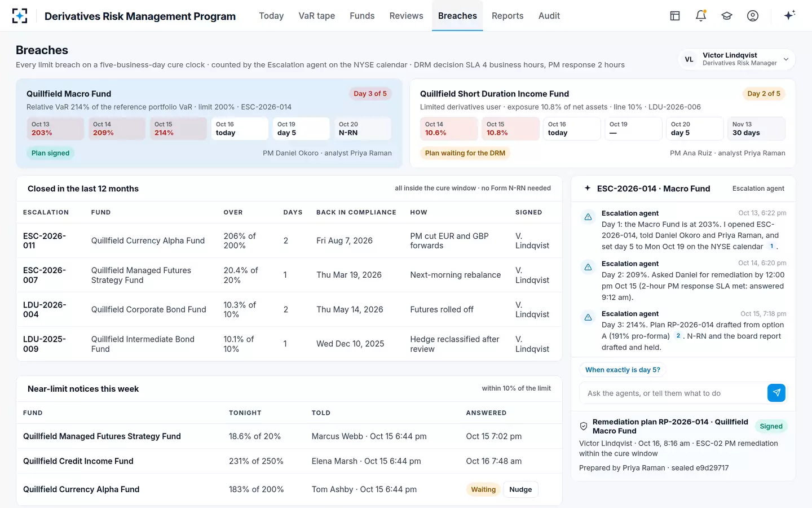Screen dimensions: 812x508
Task: Open the notifications bell
Action: tap(701, 16)
